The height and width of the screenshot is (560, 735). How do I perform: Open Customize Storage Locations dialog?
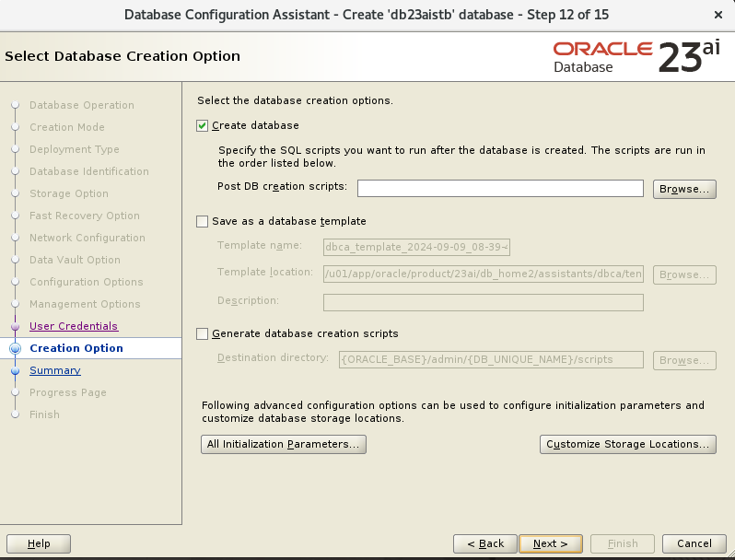pos(627,444)
